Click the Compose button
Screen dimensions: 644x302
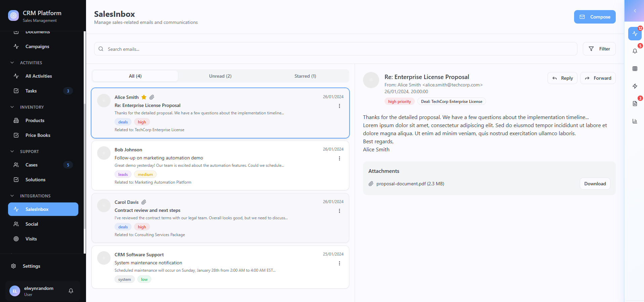coord(595,17)
